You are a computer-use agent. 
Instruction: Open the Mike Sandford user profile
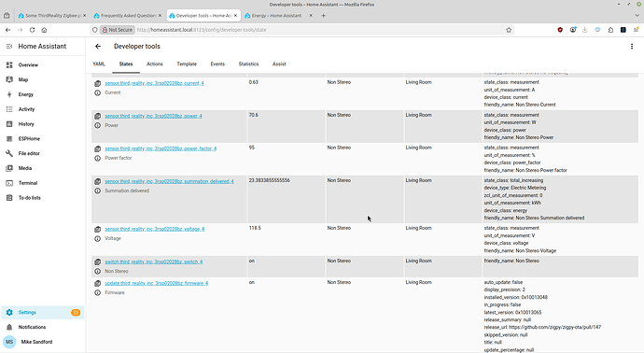(x=36, y=342)
